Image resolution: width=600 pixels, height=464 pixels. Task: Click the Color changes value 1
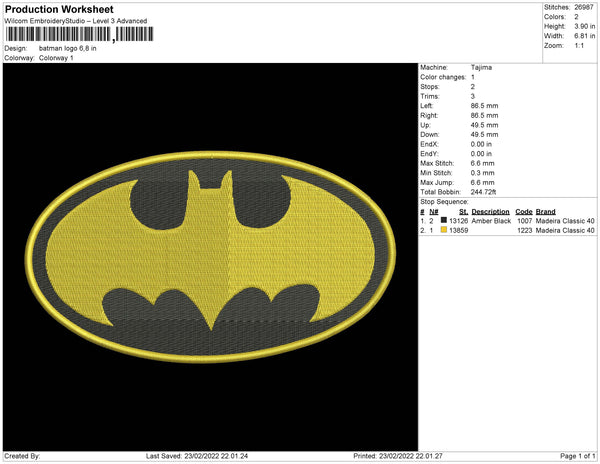[473, 77]
